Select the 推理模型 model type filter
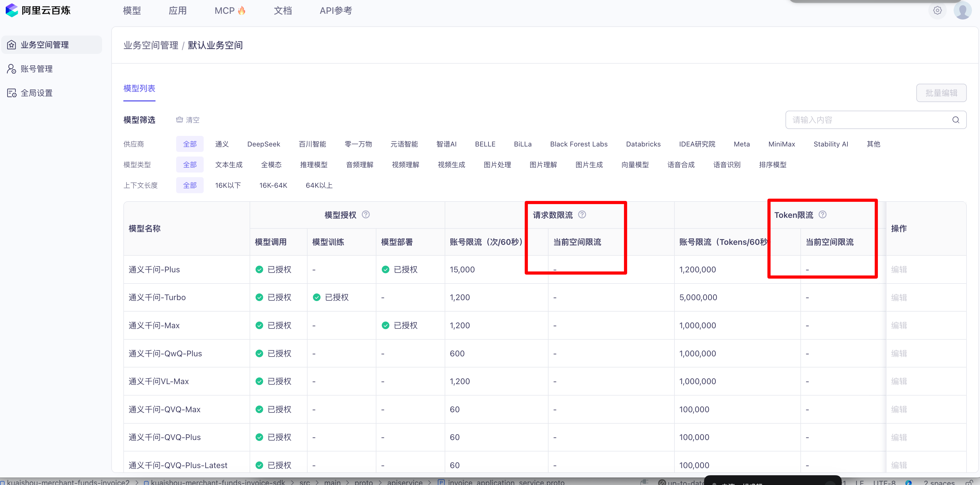Image resolution: width=980 pixels, height=485 pixels. point(314,165)
